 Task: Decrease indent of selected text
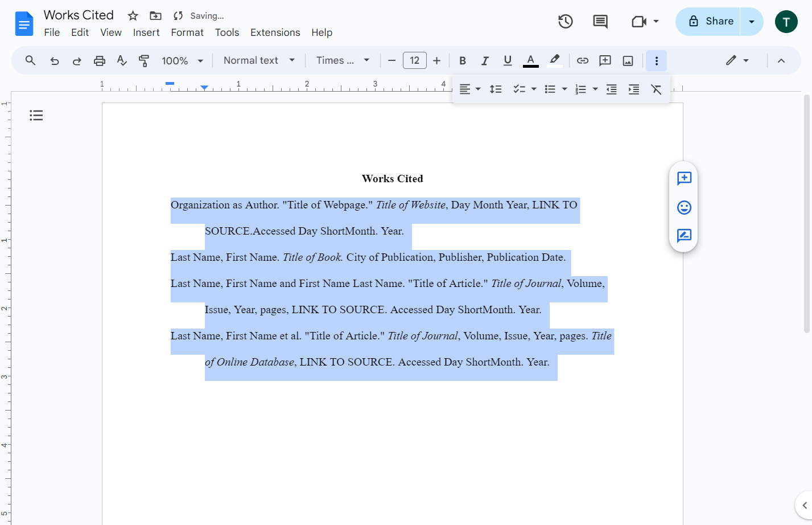(612, 89)
